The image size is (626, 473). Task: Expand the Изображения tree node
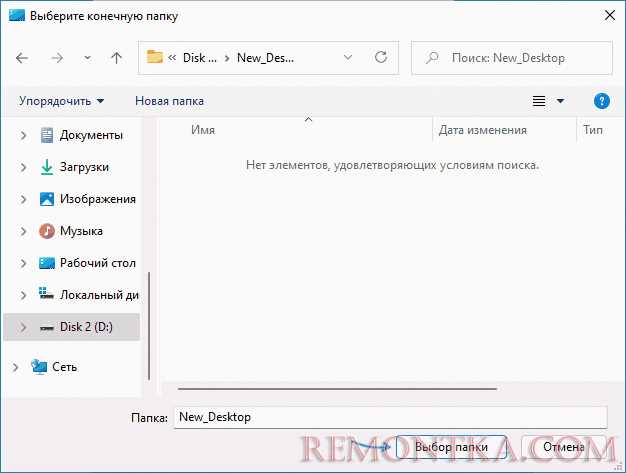coord(23,199)
